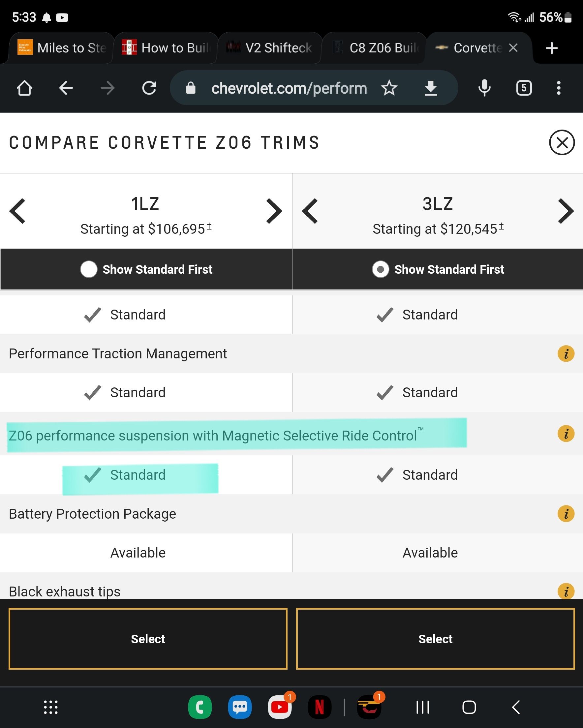Go to previous trim before 3LZ

310,211
